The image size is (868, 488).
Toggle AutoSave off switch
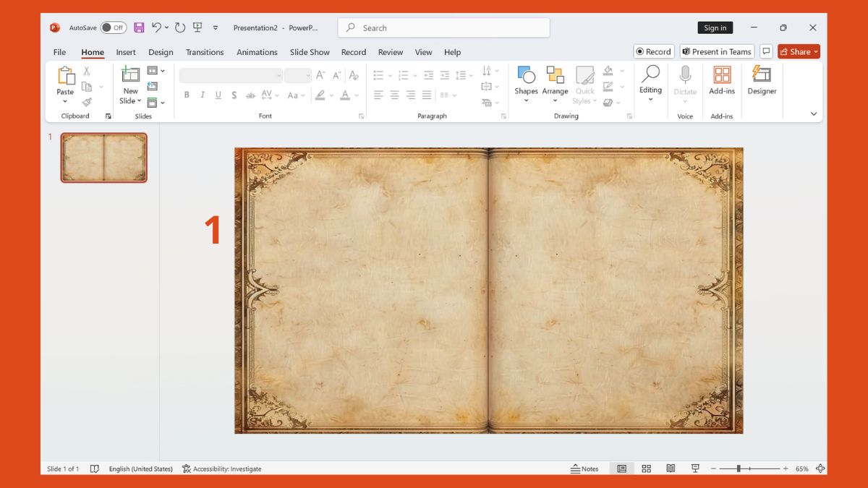112,27
